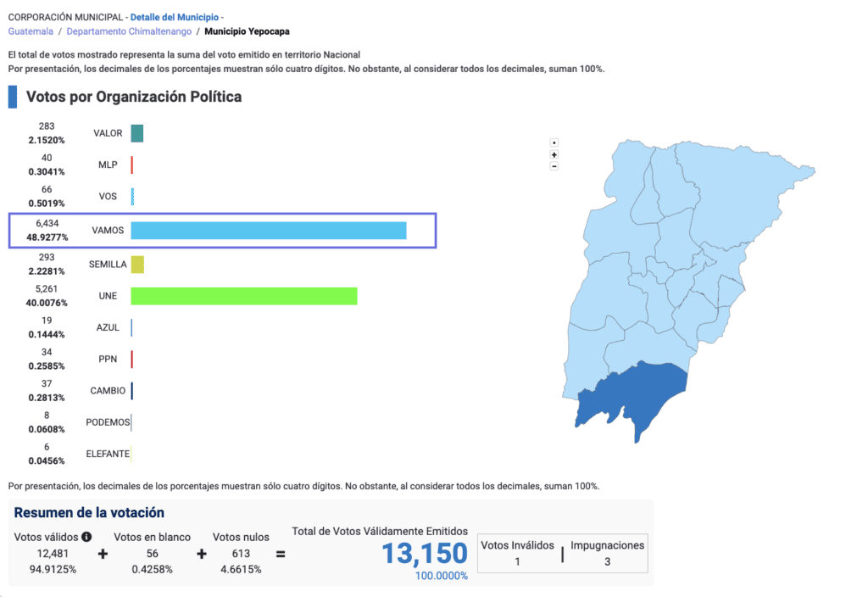Click the Votos Inválidos count box
Screen dimensions: 868x597
tap(517, 554)
